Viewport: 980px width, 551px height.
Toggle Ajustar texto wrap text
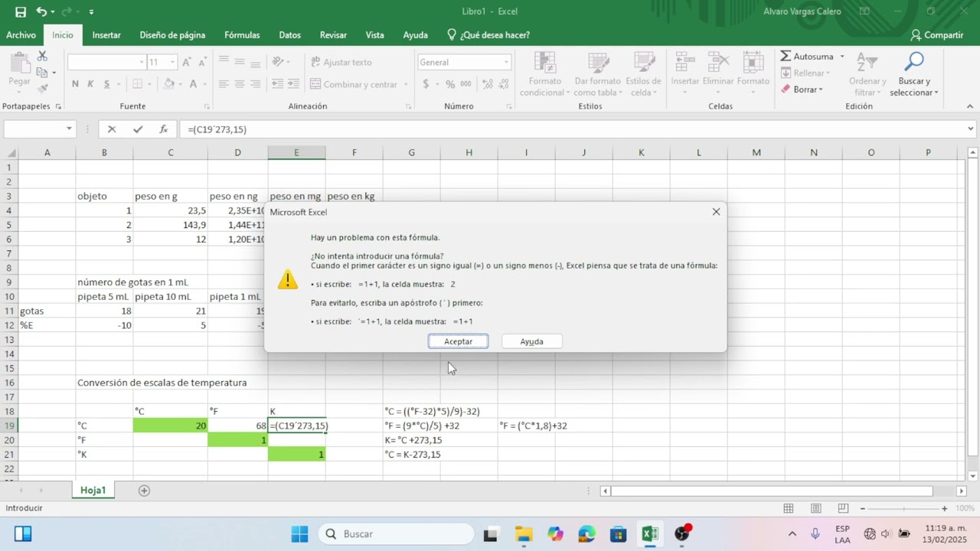341,62
